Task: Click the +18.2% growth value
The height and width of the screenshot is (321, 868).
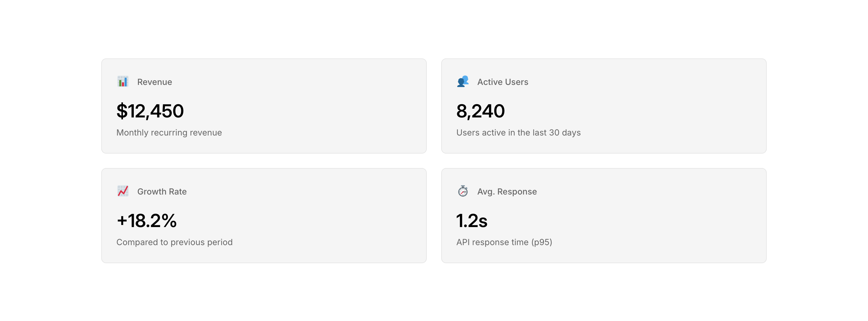Action: coord(146,221)
